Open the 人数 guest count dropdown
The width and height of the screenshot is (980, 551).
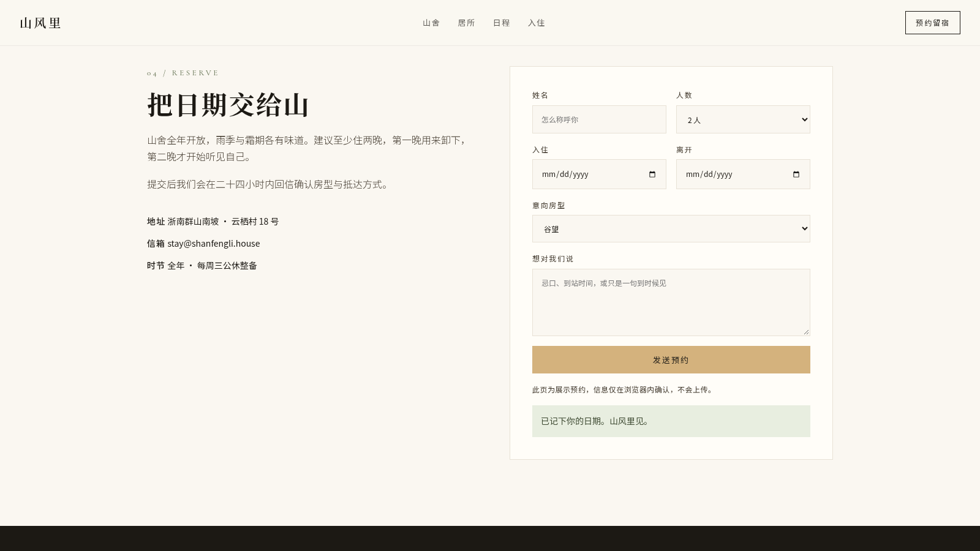click(x=743, y=119)
